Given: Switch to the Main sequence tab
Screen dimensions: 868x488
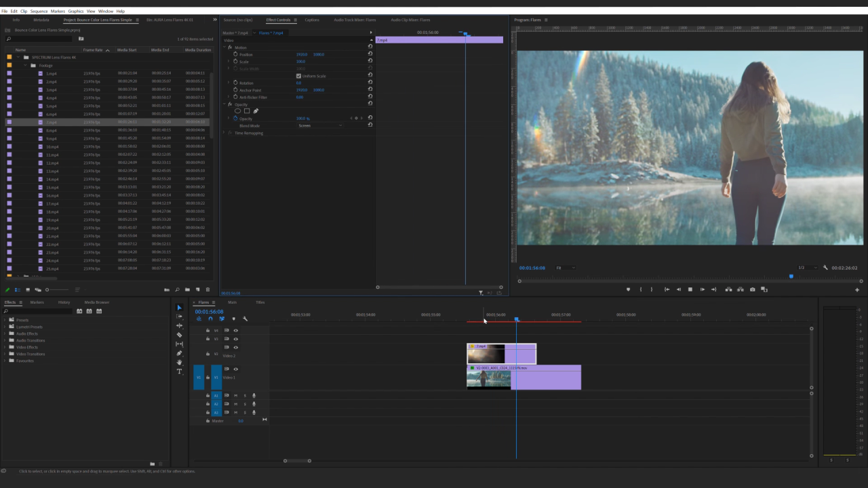Looking at the screenshot, I should point(231,303).
